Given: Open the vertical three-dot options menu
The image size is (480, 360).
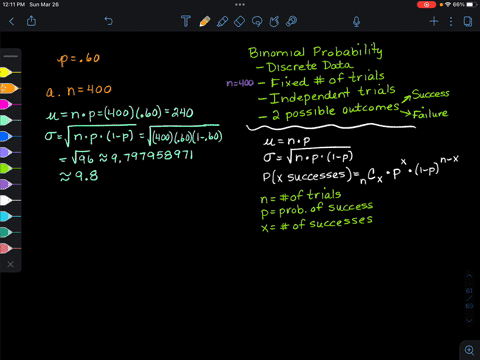Looking at the screenshot, I should (x=451, y=21).
